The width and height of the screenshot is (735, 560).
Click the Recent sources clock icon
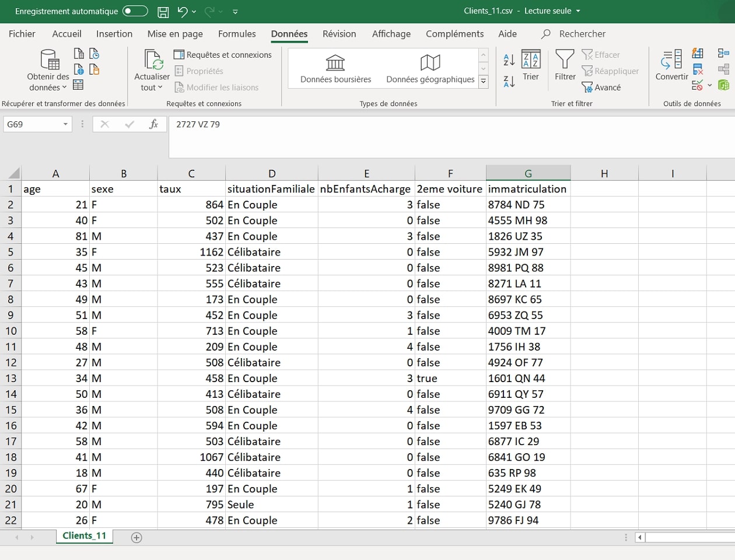click(94, 54)
